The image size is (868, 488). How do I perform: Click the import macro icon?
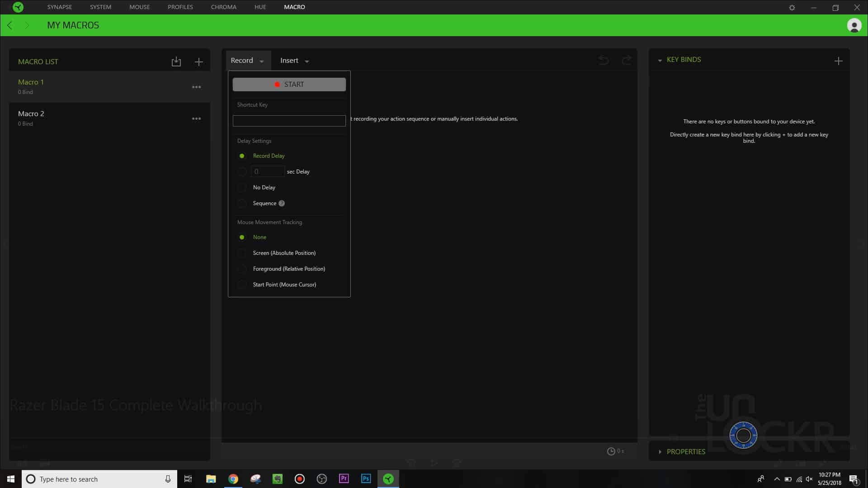click(x=176, y=62)
